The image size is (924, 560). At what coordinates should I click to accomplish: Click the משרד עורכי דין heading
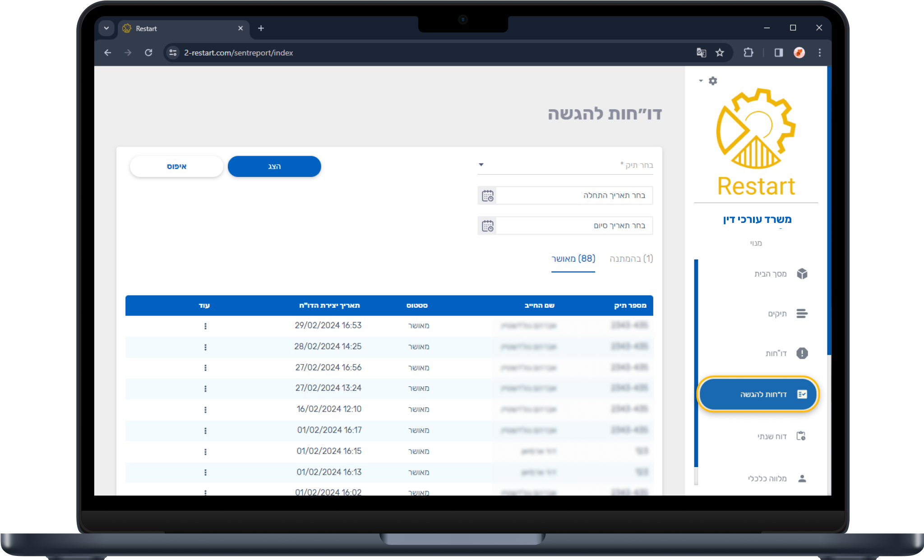click(x=757, y=219)
